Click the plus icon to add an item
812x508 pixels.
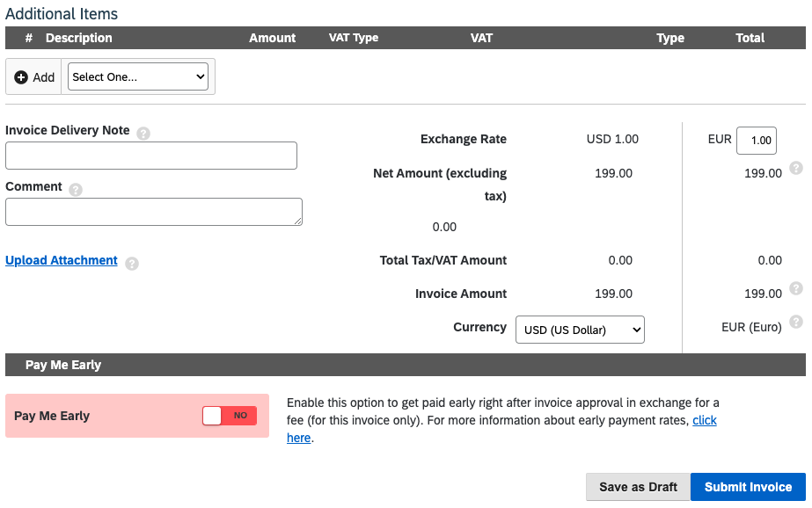click(x=21, y=76)
